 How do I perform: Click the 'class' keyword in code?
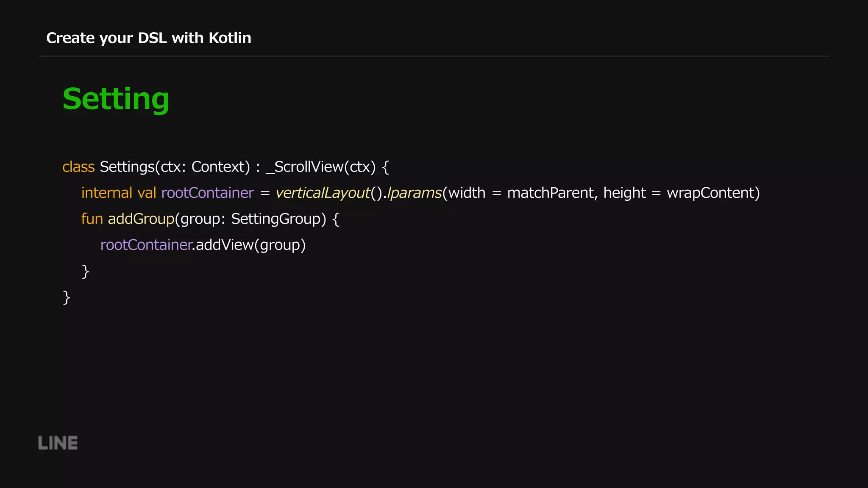pyautogui.click(x=78, y=167)
